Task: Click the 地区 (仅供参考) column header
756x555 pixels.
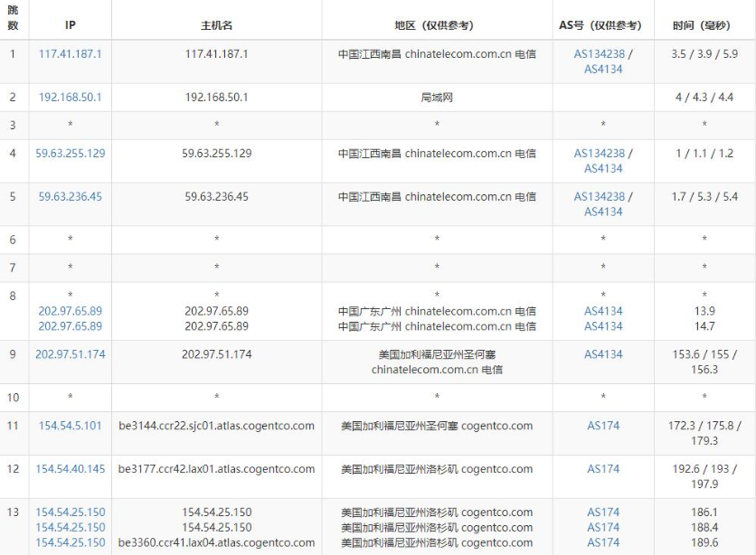Action: click(437, 25)
